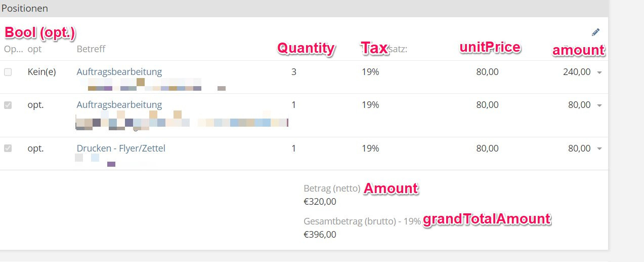Select the €396,00 gross total value
The width and height of the screenshot is (644, 262).
pos(320,234)
